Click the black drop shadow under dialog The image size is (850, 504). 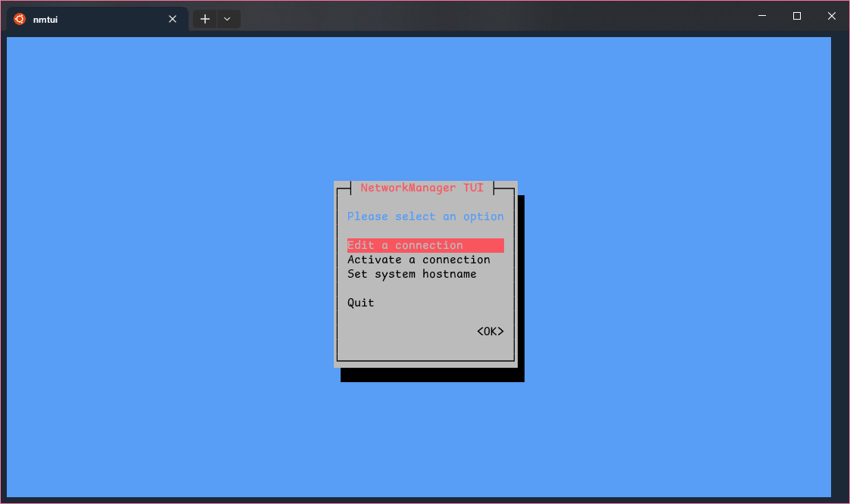[x=431, y=375]
